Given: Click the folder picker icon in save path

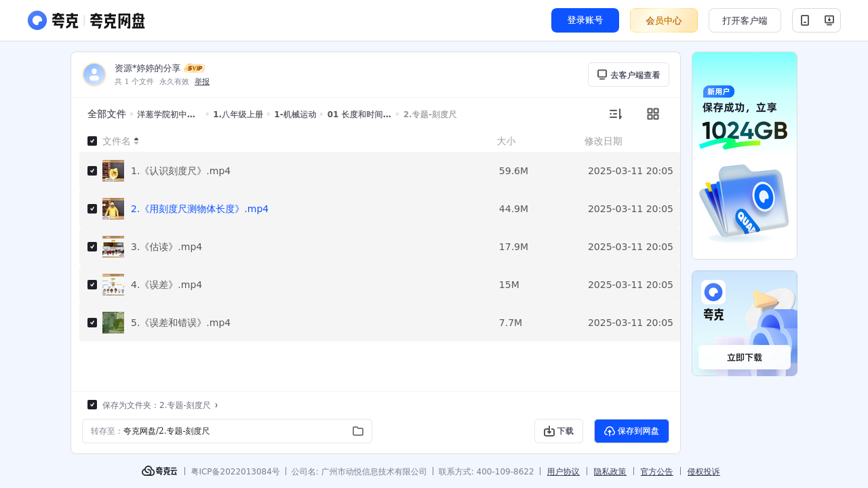Looking at the screenshot, I should [358, 431].
